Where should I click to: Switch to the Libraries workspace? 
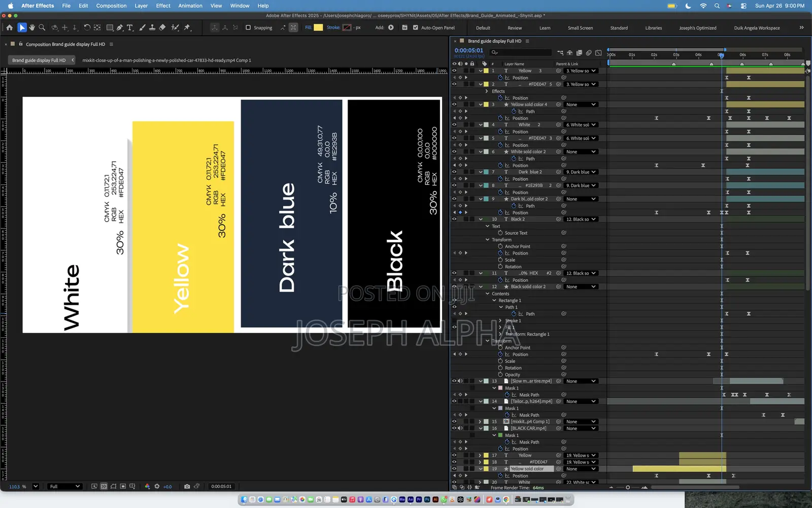point(653,28)
